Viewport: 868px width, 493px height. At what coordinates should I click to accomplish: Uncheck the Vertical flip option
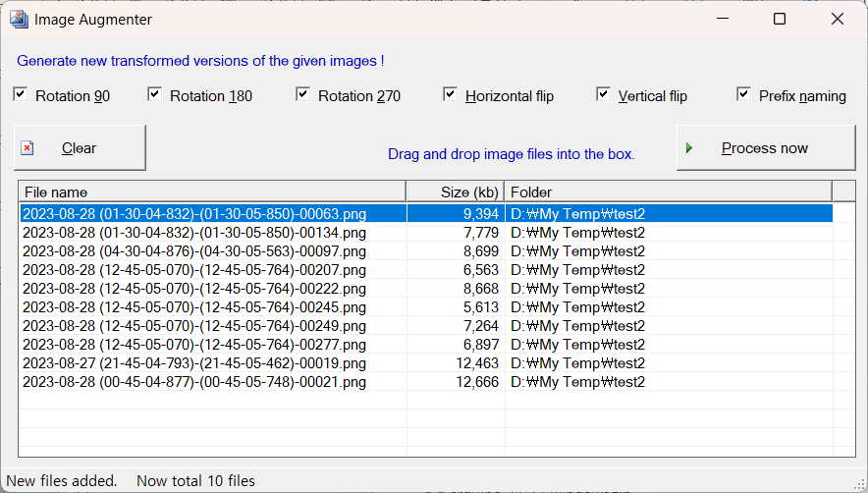[x=603, y=94]
